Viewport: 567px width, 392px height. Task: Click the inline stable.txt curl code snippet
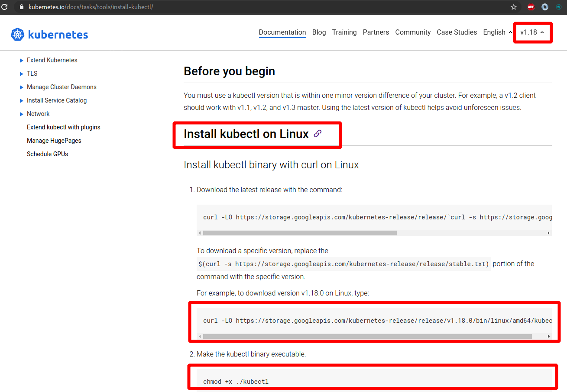click(344, 264)
